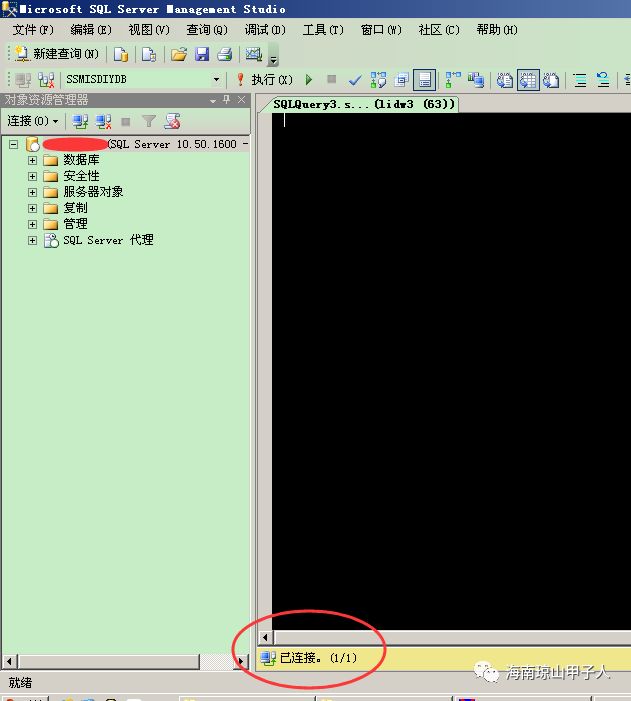Screen dimensions: 631x701
Task: Toggle Include Client Statistics icon
Action: coord(476,80)
